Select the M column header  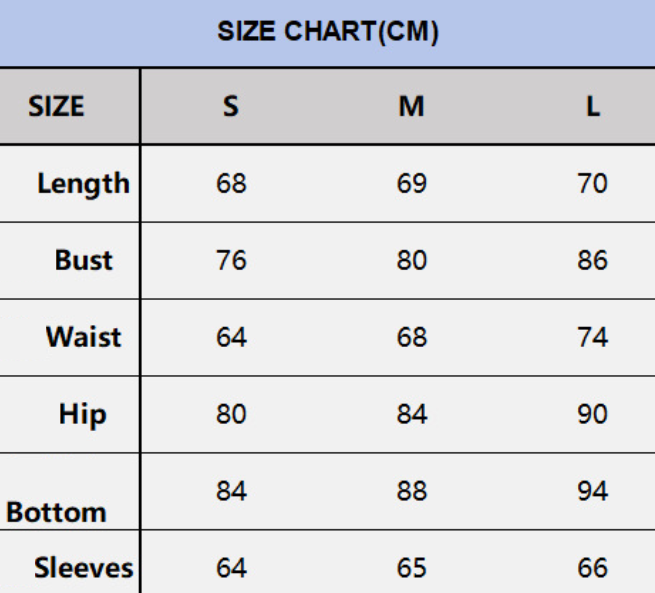411,106
